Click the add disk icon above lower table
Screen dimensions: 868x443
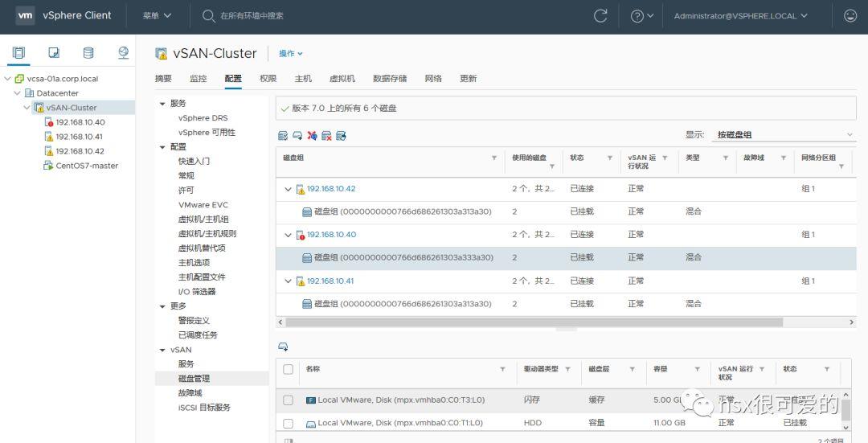pyautogui.click(x=283, y=347)
